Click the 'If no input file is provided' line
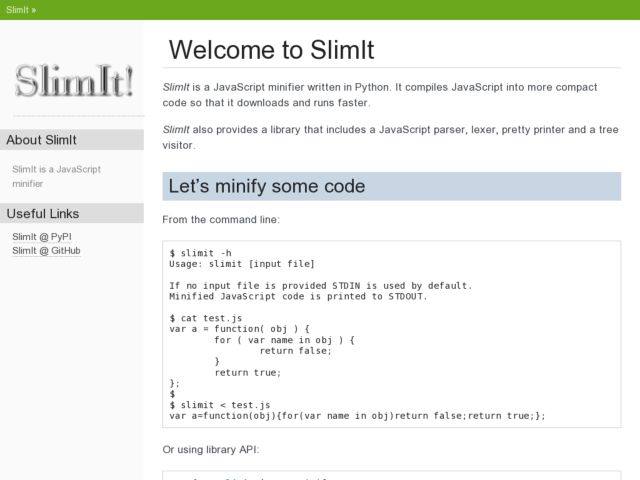 (320, 285)
